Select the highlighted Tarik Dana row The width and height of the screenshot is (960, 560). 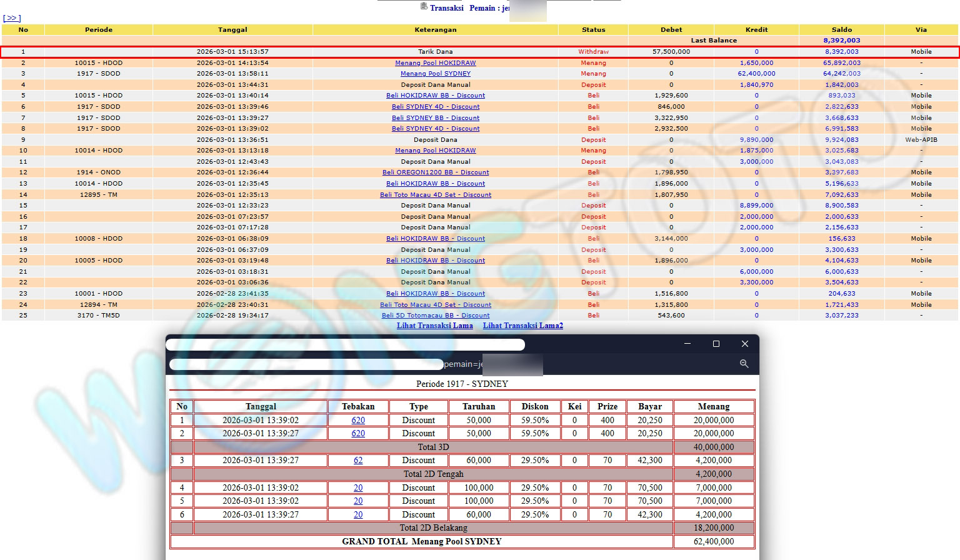(435, 52)
